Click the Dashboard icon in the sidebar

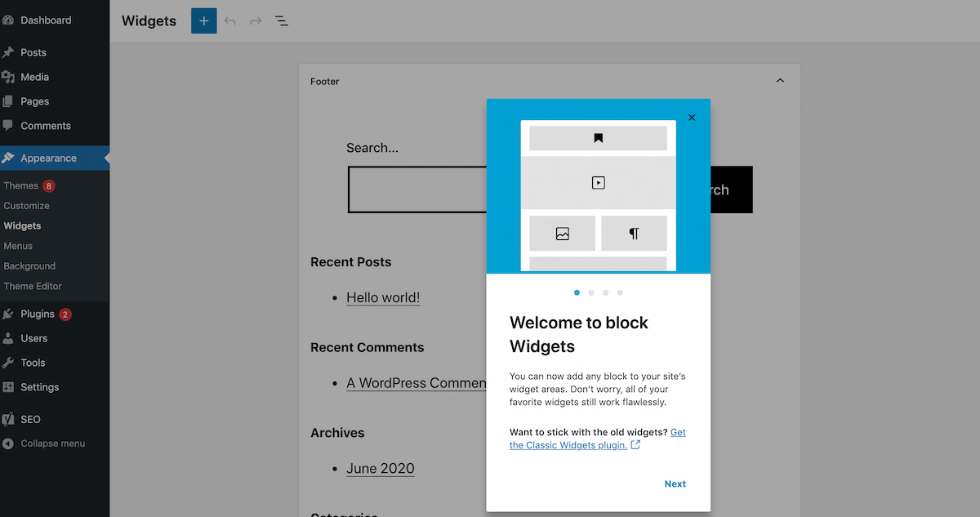[8, 20]
